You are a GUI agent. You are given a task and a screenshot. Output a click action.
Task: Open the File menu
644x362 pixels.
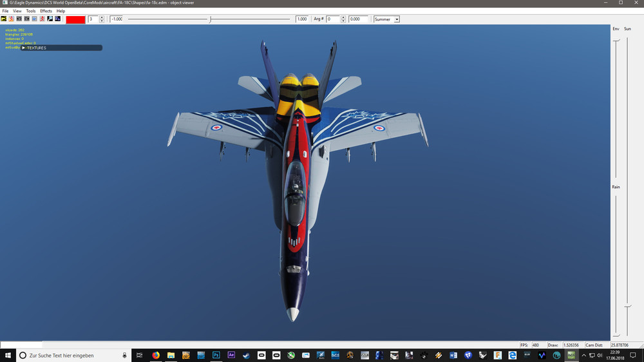(x=5, y=11)
